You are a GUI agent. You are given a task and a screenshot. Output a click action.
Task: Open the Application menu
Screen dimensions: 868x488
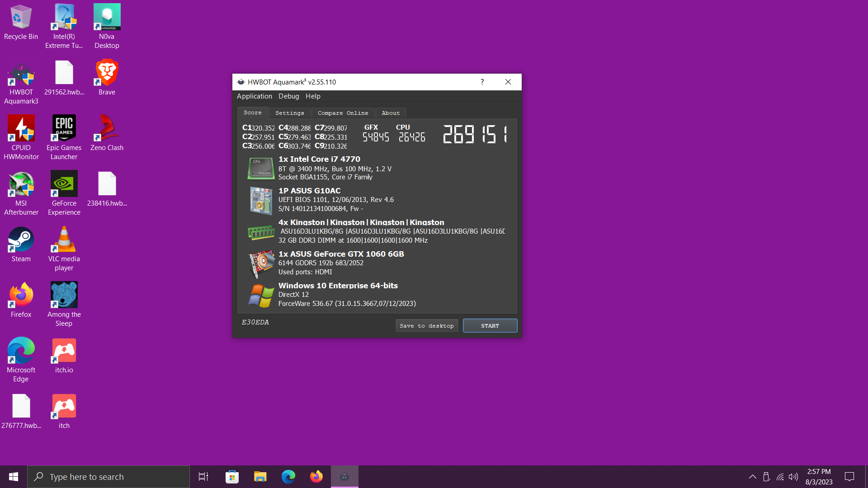254,96
